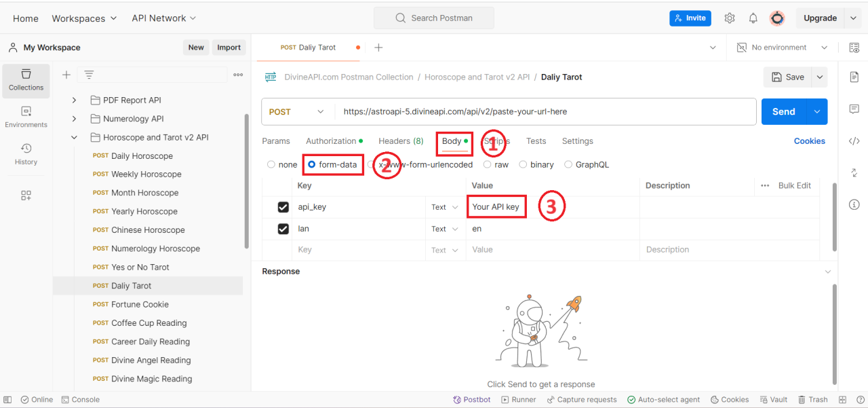
Task: Open the user avatar menu
Action: click(x=777, y=18)
